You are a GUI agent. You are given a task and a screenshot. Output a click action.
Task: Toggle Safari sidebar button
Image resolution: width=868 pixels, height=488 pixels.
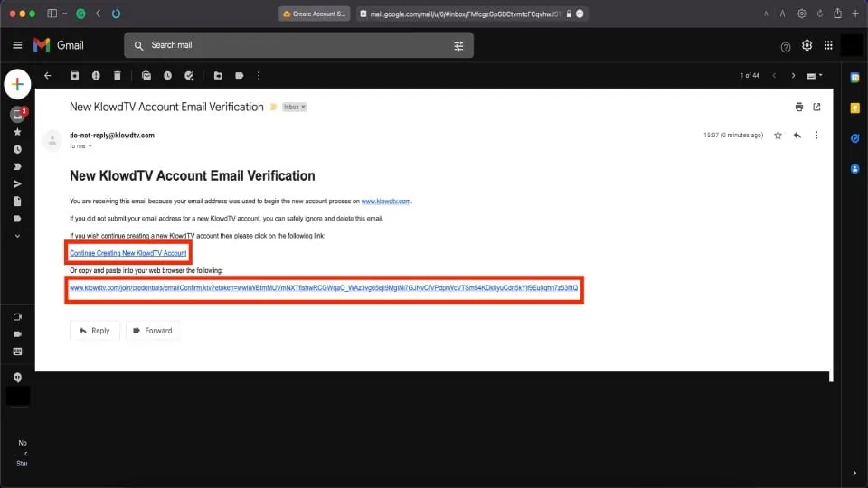tap(52, 14)
